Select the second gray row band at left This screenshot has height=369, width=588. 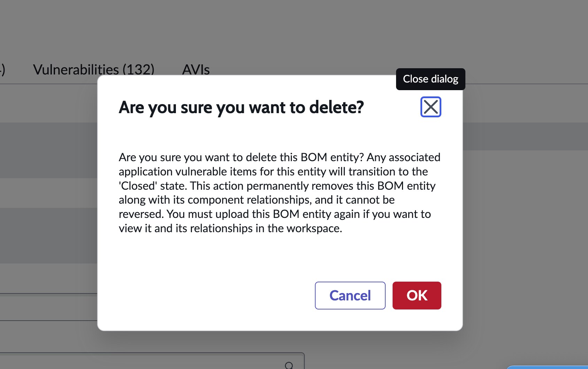(x=48, y=235)
